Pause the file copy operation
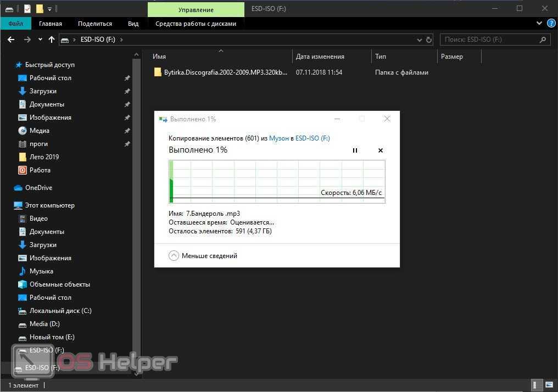Viewport: 558px width, 392px height. click(x=355, y=150)
